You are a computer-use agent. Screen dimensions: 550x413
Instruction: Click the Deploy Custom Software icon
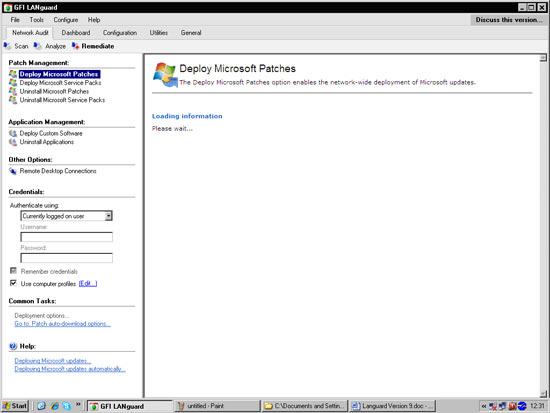pyautogui.click(x=13, y=133)
